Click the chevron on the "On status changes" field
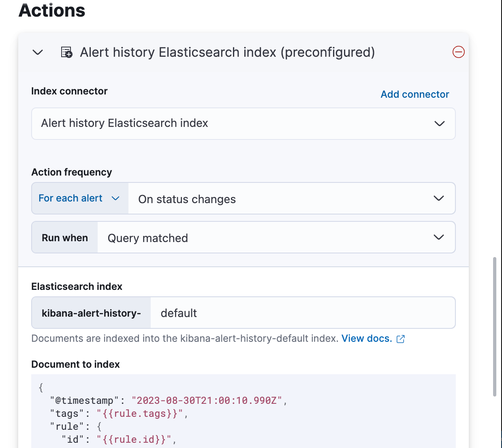This screenshot has width=502, height=448. [438, 198]
